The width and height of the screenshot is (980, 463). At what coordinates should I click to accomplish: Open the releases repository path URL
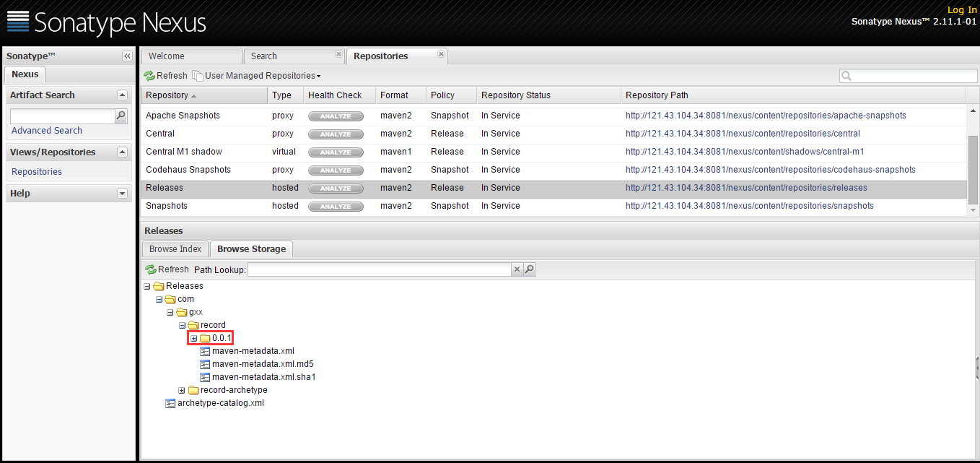tap(746, 188)
